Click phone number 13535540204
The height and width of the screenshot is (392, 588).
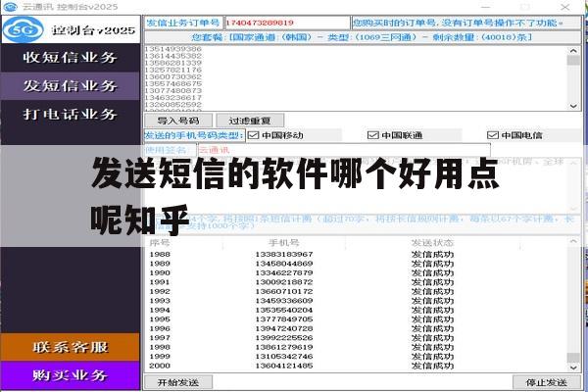[284, 310]
